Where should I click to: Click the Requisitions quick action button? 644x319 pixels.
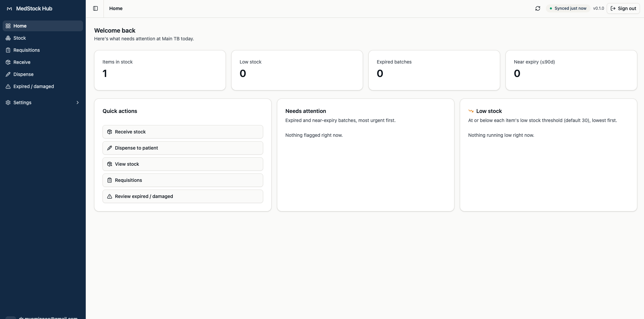pyautogui.click(x=183, y=180)
